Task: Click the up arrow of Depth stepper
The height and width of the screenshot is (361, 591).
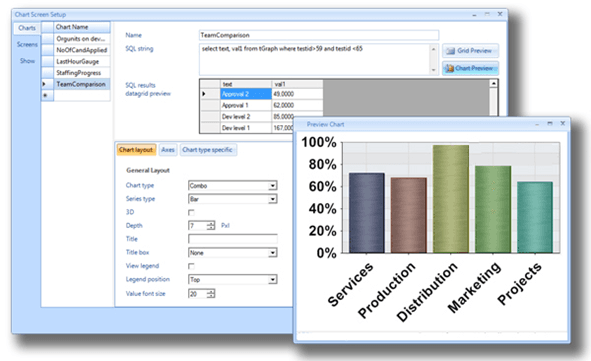Action: point(211,223)
